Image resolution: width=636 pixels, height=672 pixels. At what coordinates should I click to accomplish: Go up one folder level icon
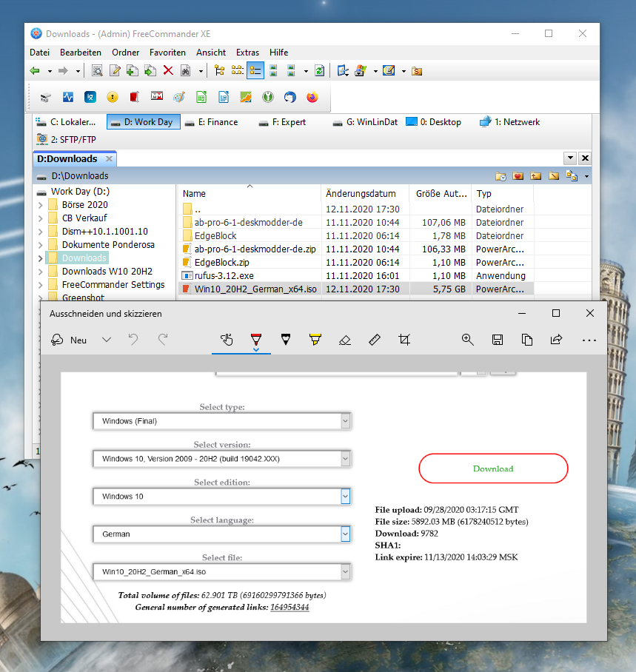click(535, 176)
